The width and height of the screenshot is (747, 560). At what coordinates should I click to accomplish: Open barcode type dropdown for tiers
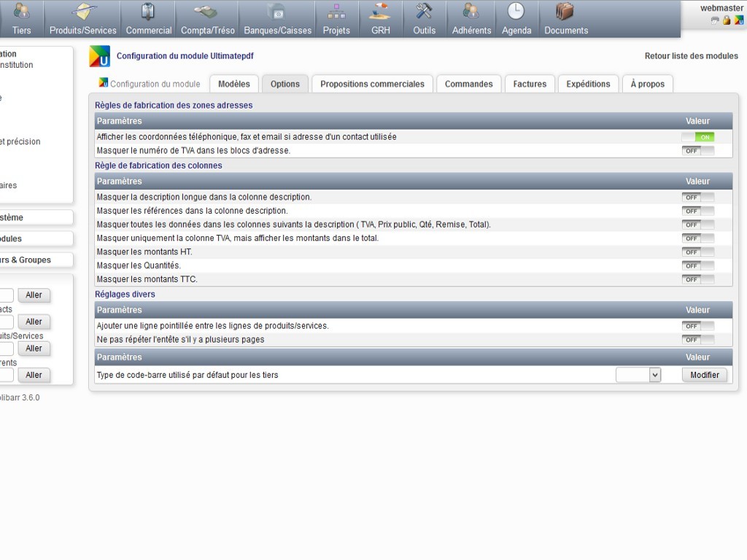click(638, 376)
